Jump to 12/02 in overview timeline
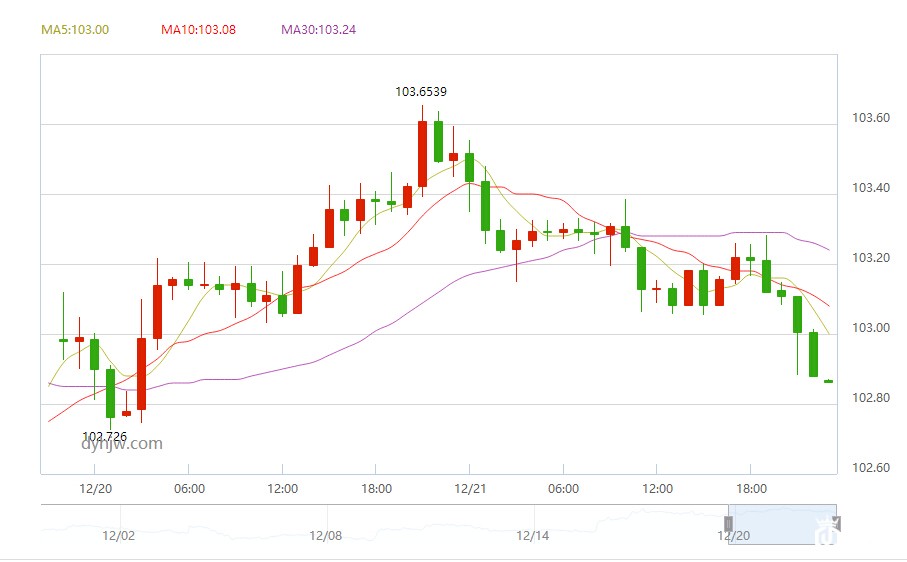The height and width of the screenshot is (562, 907). (119, 536)
